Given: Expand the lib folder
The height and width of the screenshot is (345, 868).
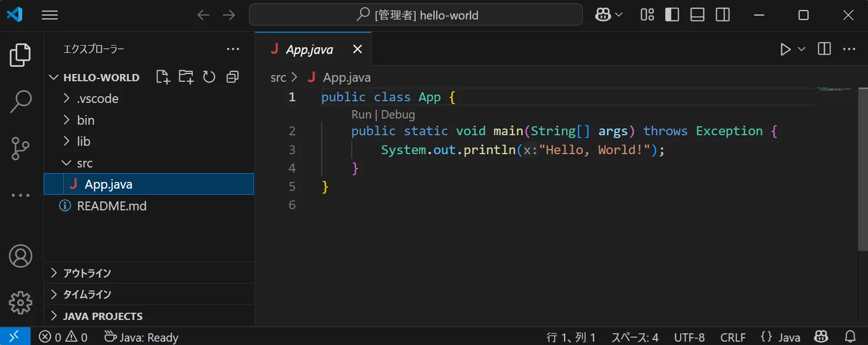Looking at the screenshot, I should pyautogui.click(x=149, y=142).
